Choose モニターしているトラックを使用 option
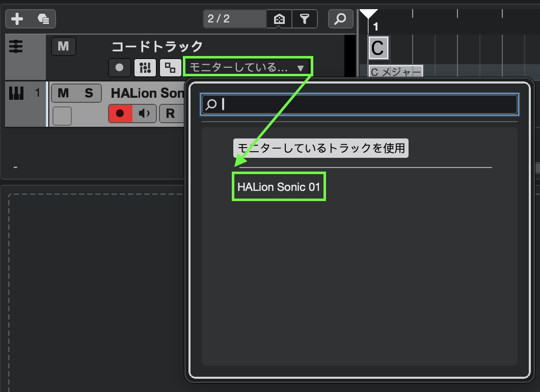The height and width of the screenshot is (392, 540). pos(321,148)
